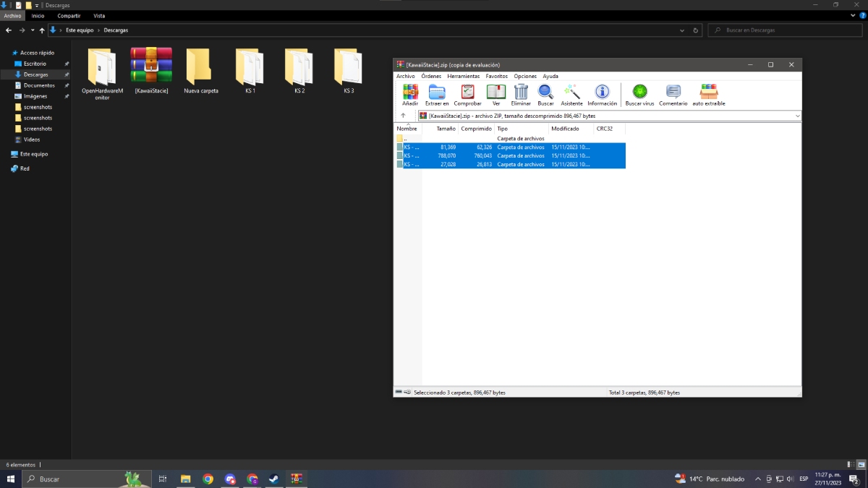The width and height of the screenshot is (868, 488).
Task: Open the Comentario speech-bubble icon
Action: [x=673, y=93]
